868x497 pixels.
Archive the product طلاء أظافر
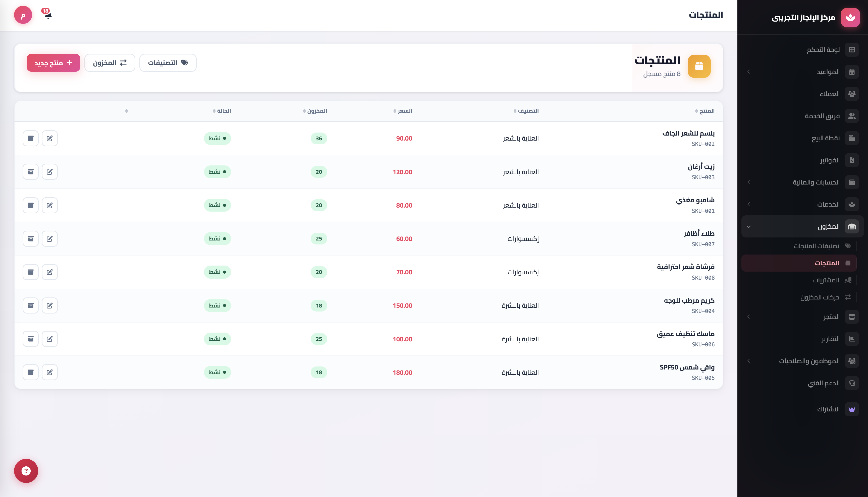30,239
